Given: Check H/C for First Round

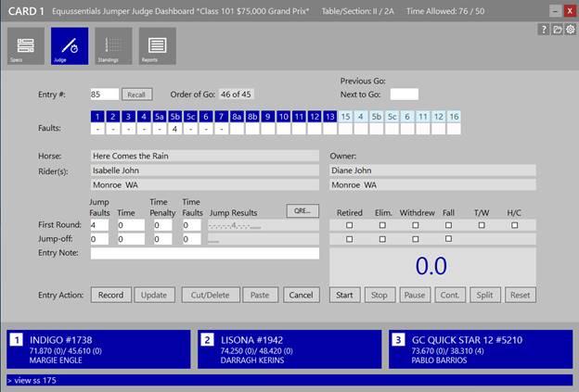Looking at the screenshot, I should click(x=514, y=225).
